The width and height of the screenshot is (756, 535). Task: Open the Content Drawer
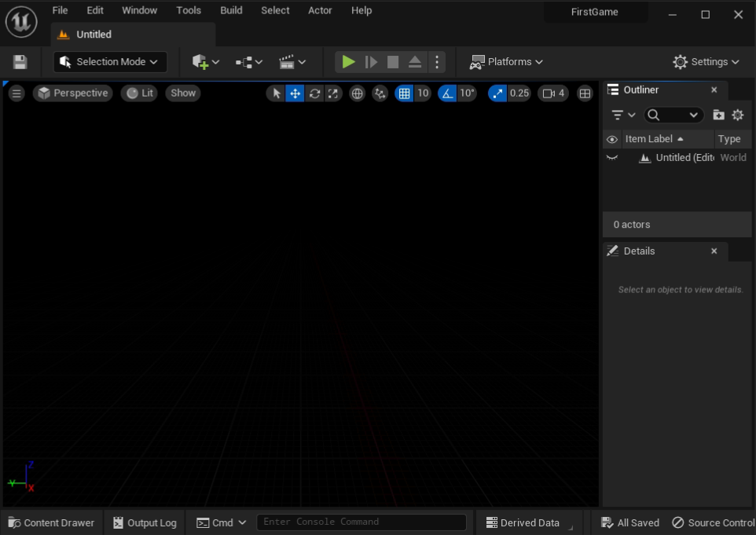(51, 522)
